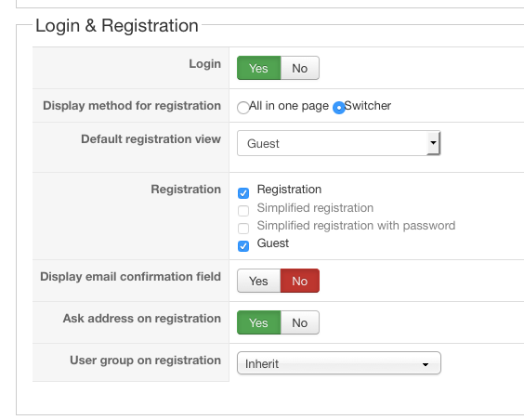The image size is (524, 420).
Task: Choose No for Ask address on registration
Action: [300, 322]
